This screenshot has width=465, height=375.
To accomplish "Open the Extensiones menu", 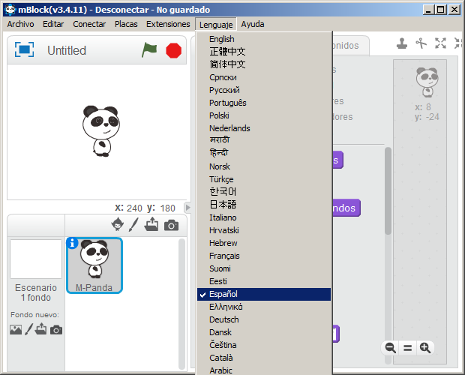I will click(x=168, y=24).
